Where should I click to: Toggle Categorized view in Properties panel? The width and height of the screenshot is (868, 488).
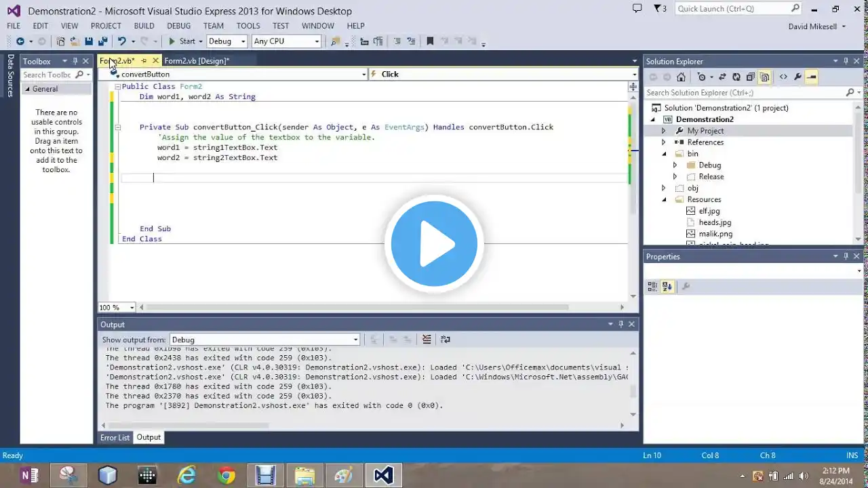(652, 287)
